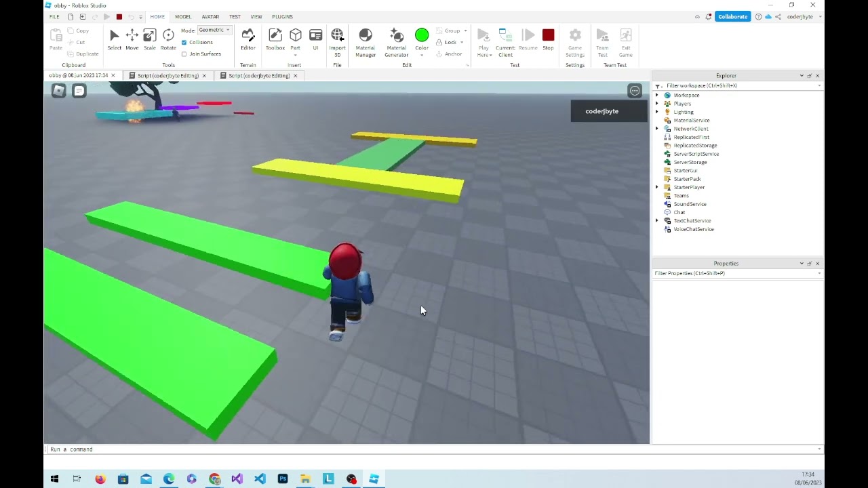Open Visual Studio Code from the taskbar

(260, 479)
